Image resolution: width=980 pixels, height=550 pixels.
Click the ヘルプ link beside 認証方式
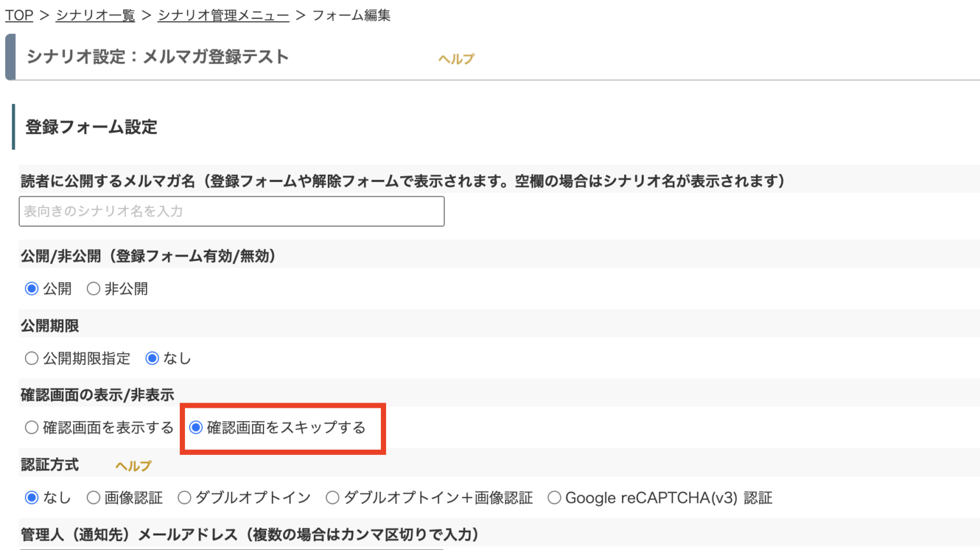click(x=133, y=466)
